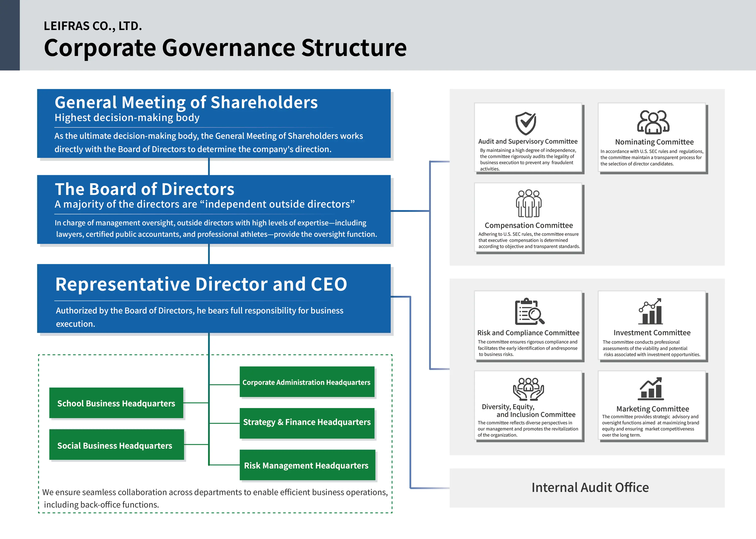Click the "independent outside directors" subtitle line
This screenshot has height=539, width=756.
205,204
